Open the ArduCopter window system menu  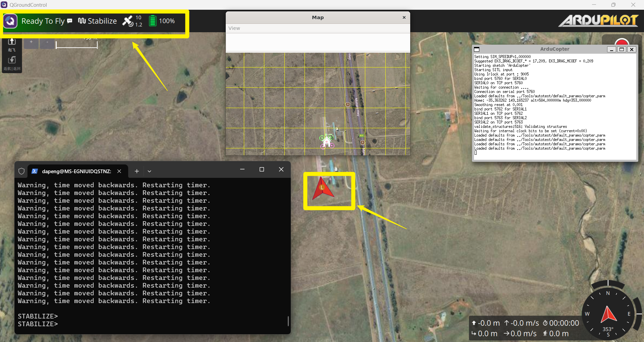pyautogui.click(x=477, y=49)
